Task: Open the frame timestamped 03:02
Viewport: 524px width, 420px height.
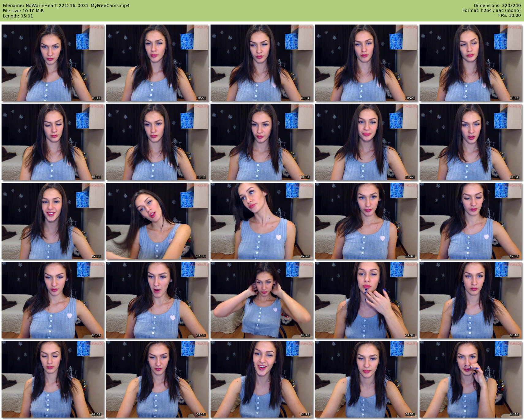Action: click(x=53, y=300)
